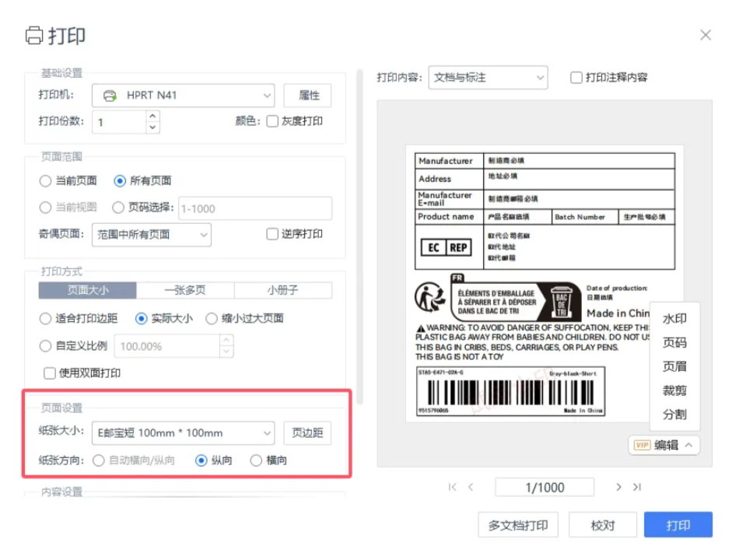This screenshot has width=736, height=560.
Task: Jump to last preview page
Action: [x=637, y=487]
